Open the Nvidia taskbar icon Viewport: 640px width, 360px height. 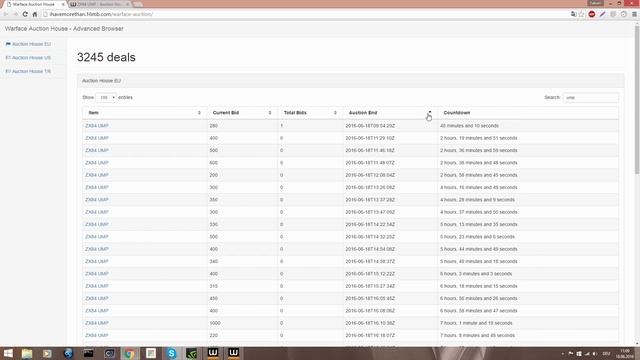tap(192, 353)
